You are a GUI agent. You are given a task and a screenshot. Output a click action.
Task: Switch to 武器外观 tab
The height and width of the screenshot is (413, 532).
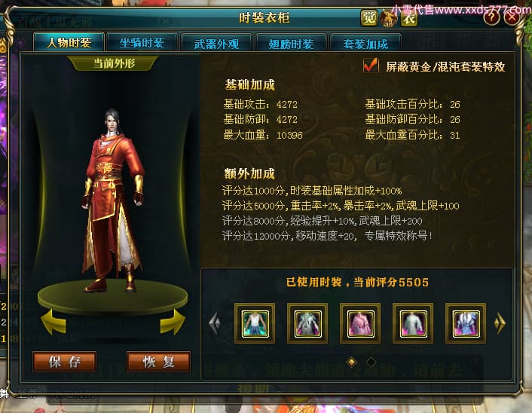(216, 44)
